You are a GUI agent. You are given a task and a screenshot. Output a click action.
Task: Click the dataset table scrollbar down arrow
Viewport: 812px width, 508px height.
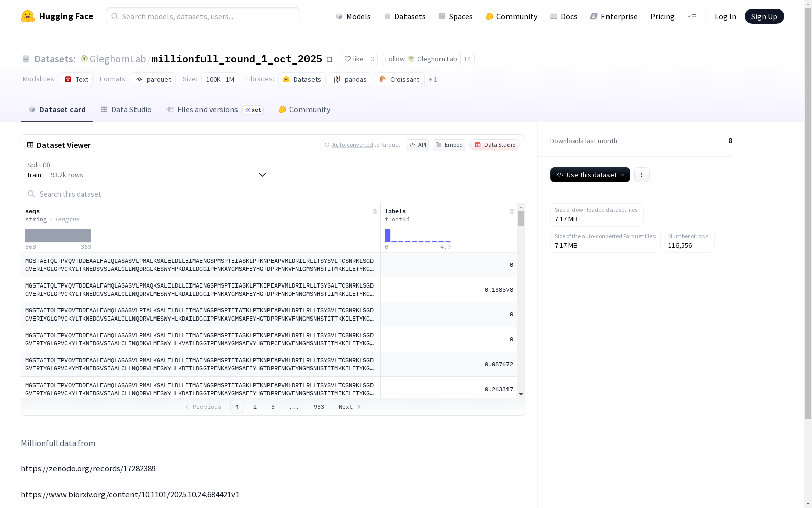(521, 394)
